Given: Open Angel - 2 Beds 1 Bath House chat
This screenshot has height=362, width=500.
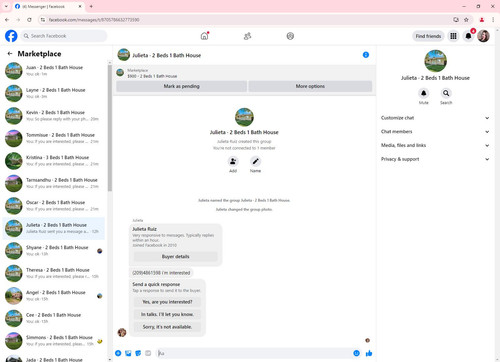Looking at the screenshot, I should pyautogui.click(x=54, y=296).
